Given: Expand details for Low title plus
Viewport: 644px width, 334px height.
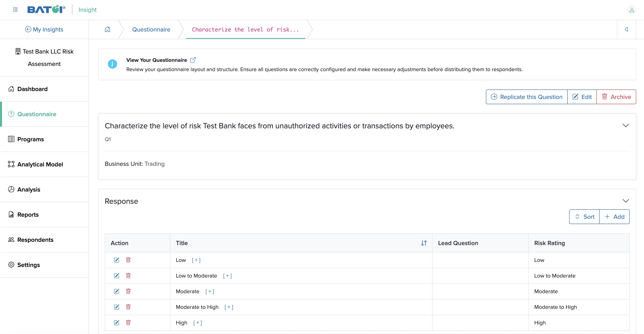Looking at the screenshot, I should pyautogui.click(x=196, y=260).
